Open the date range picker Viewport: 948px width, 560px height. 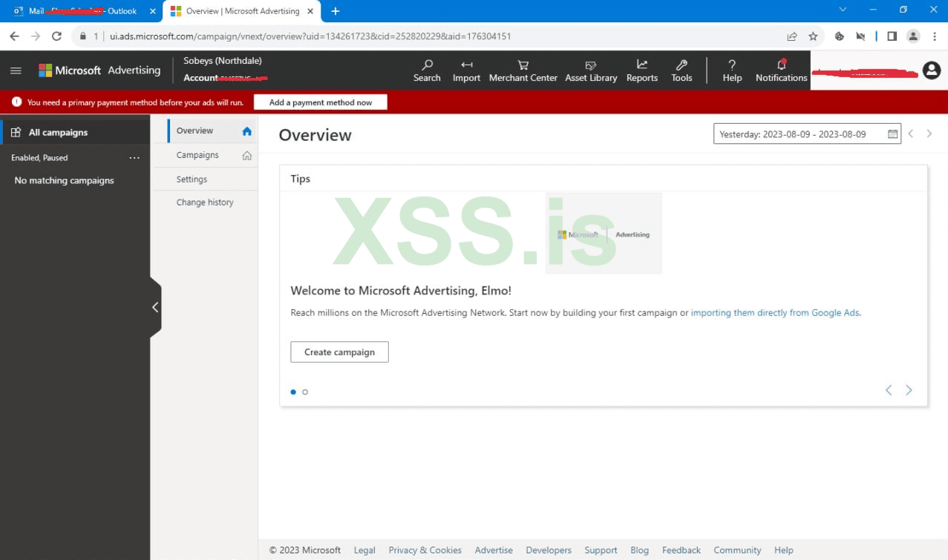(807, 134)
